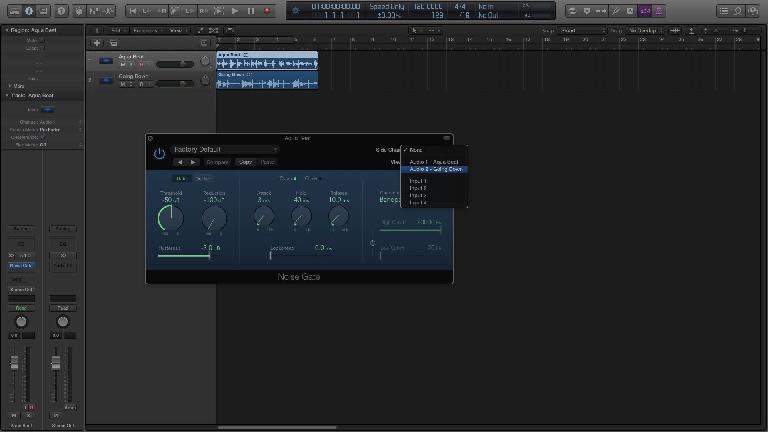Open the LCD display mode settings icon
Viewport: 768px width, 432px height.
pyautogui.click(x=295, y=10)
